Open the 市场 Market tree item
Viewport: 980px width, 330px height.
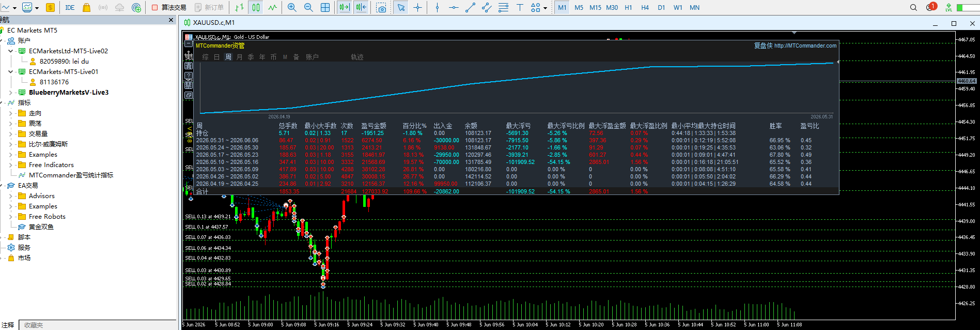(x=19, y=258)
